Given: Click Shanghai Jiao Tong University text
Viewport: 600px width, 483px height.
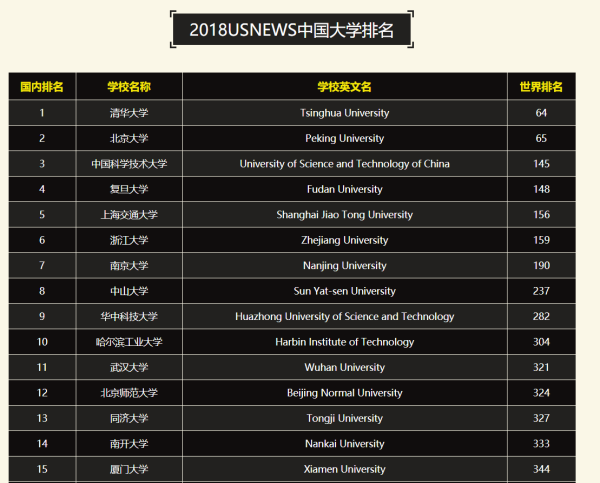Looking at the screenshot, I should 344,215.
